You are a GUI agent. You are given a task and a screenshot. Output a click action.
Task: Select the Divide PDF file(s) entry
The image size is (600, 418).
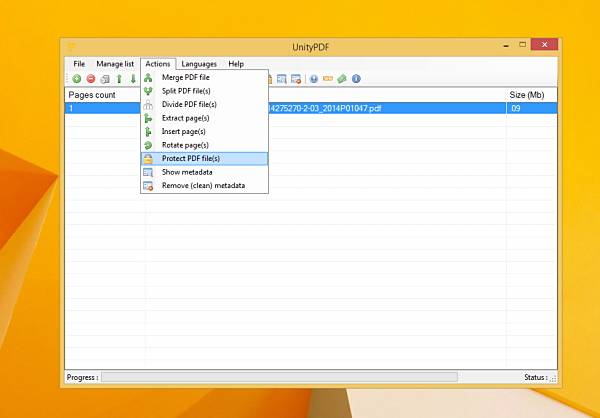tap(204, 104)
